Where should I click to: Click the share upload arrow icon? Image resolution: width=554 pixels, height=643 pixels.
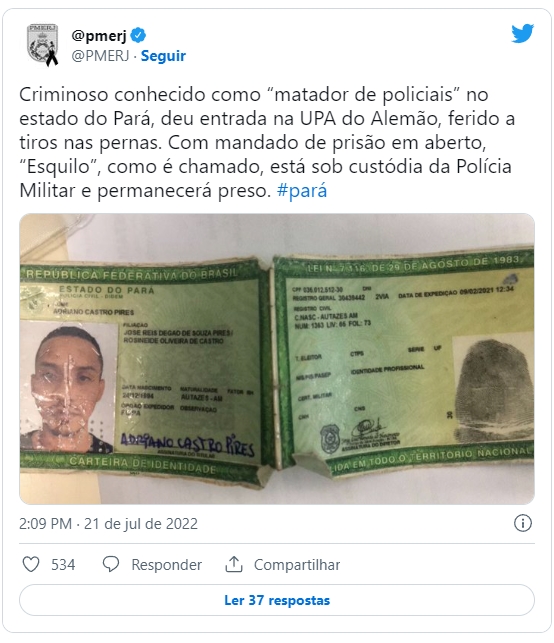pos(234,564)
